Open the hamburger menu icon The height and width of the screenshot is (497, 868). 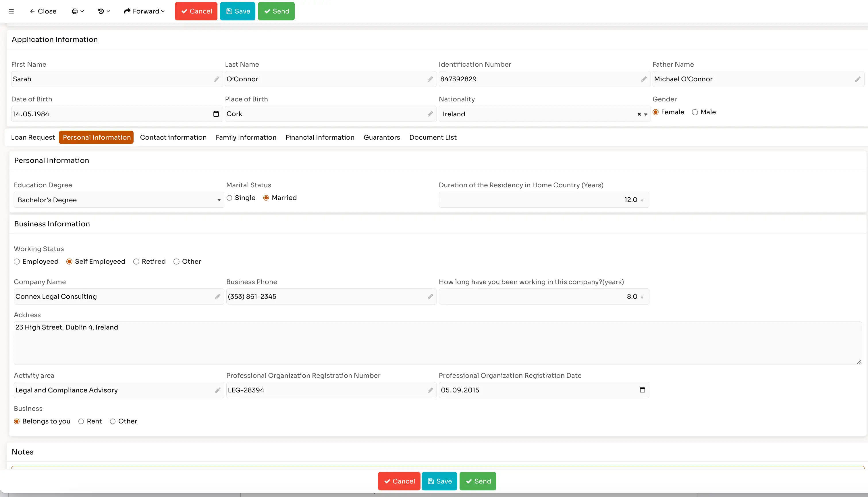point(11,11)
